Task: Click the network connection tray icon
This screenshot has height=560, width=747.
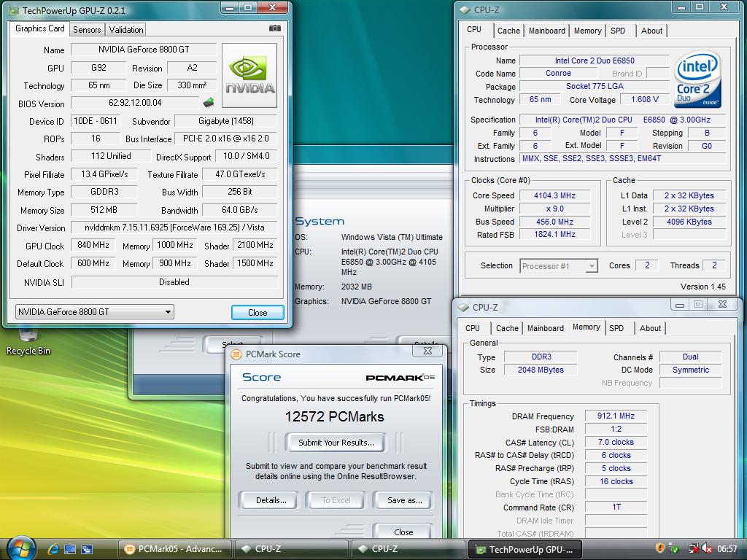Action: (x=693, y=549)
